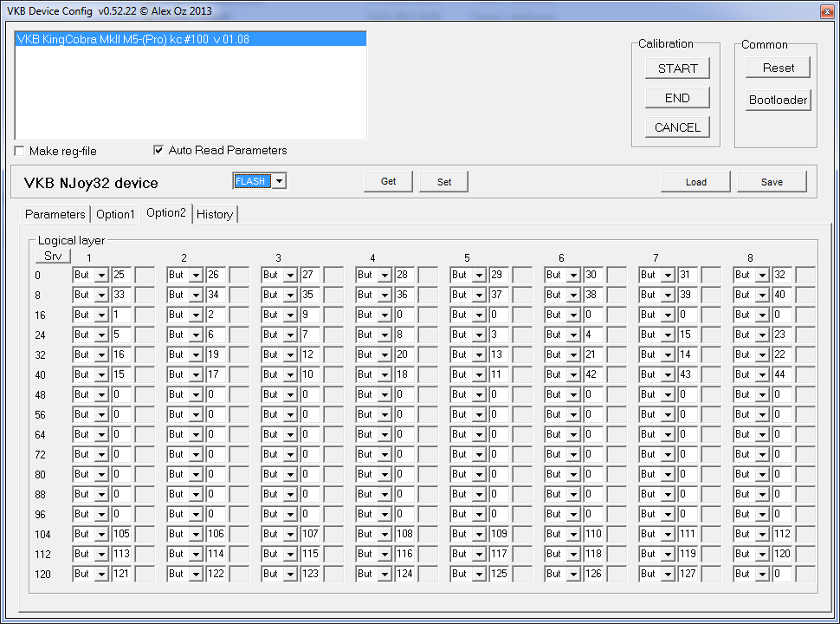Switch to the Option1 tab

tap(115, 214)
